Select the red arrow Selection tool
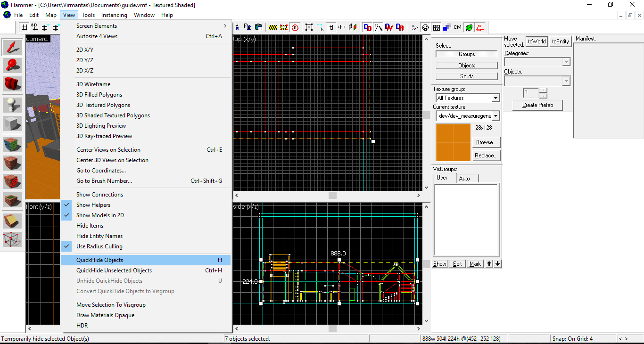644x344 pixels. tap(12, 47)
